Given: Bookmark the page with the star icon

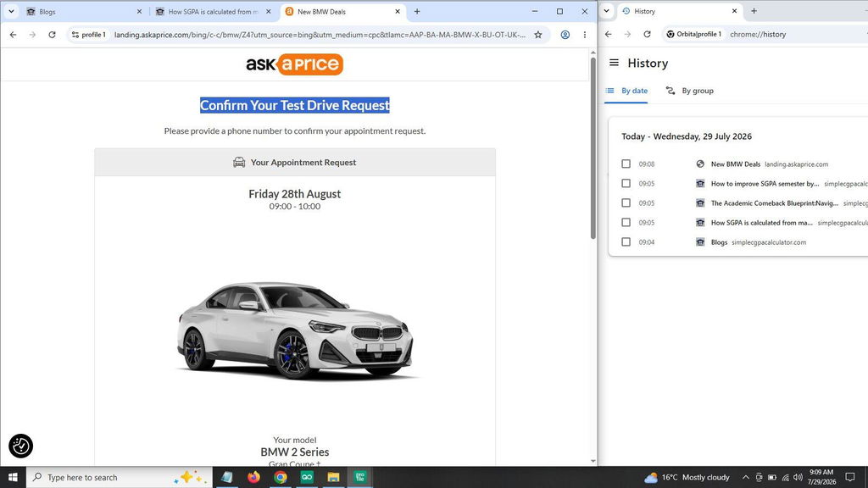Looking at the screenshot, I should click(x=538, y=34).
